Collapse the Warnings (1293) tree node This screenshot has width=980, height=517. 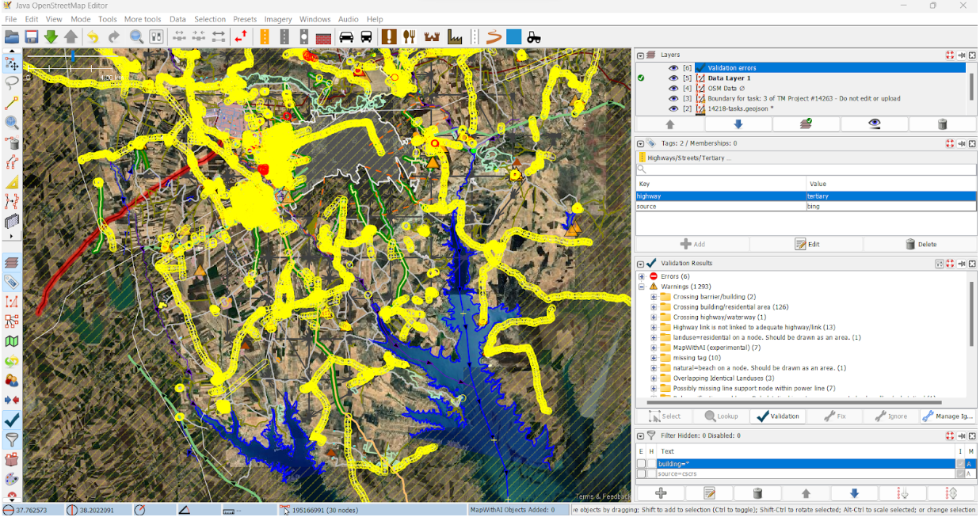click(x=642, y=287)
